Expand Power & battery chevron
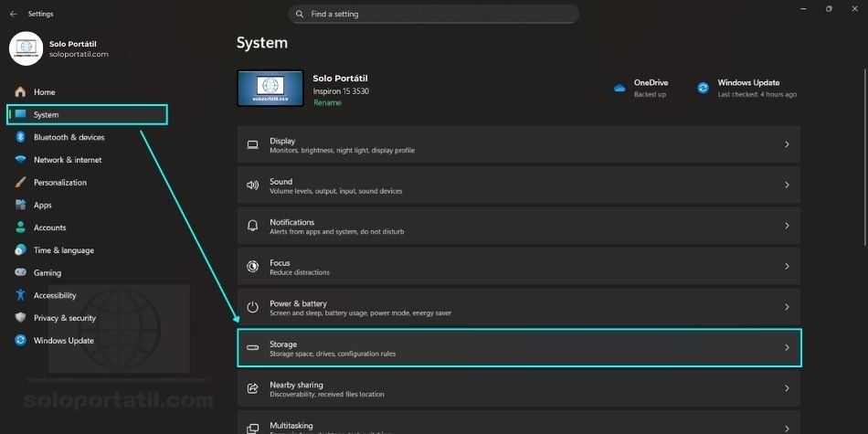 pos(787,307)
